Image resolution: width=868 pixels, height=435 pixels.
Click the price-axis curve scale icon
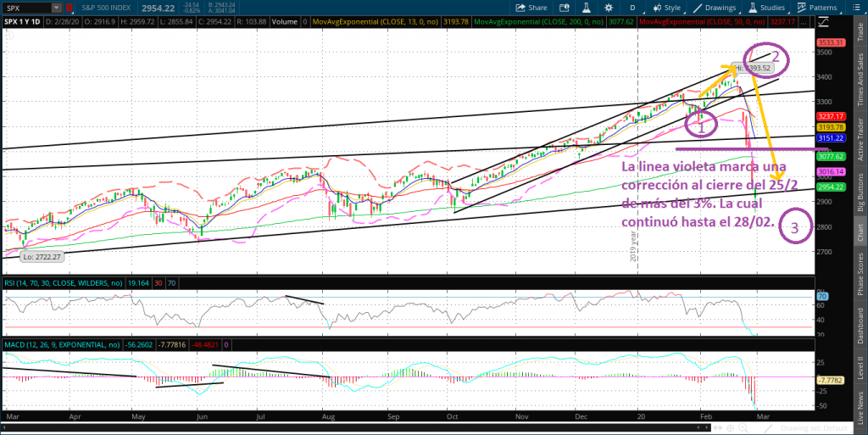[x=823, y=22]
